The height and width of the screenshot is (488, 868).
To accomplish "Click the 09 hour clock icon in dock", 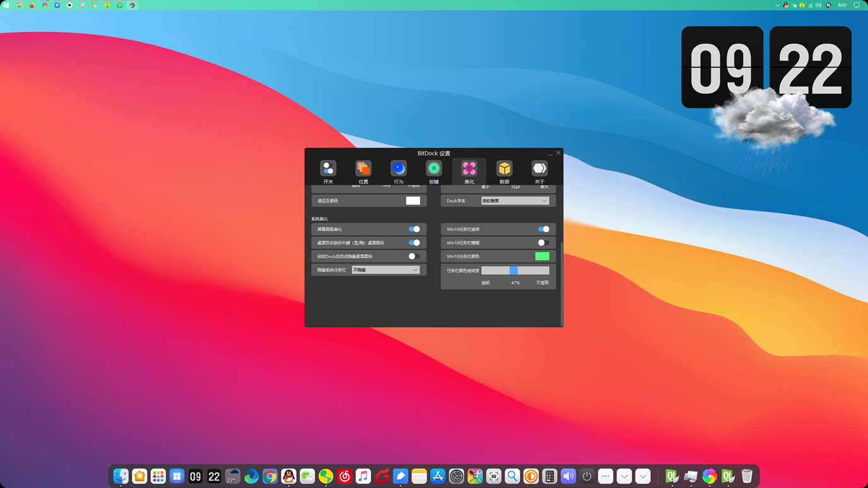I will tap(196, 476).
